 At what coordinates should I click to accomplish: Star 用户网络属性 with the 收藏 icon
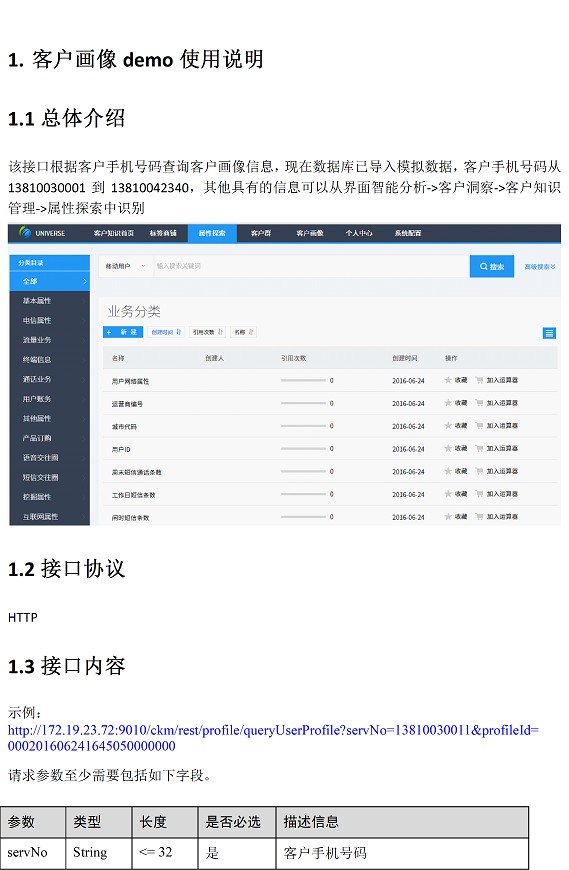coord(448,380)
